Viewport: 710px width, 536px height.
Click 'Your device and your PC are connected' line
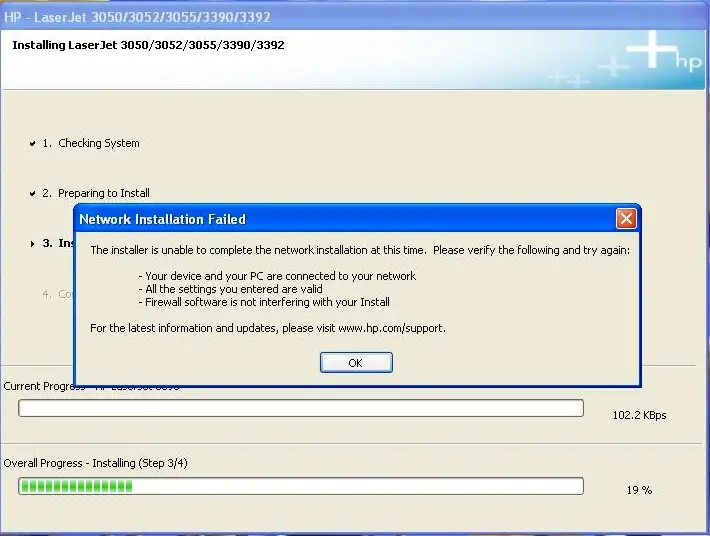pos(277,276)
